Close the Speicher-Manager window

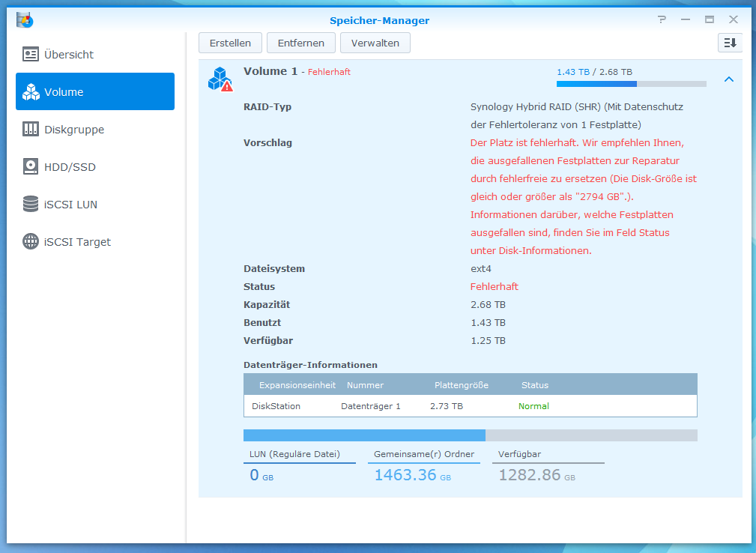734,19
